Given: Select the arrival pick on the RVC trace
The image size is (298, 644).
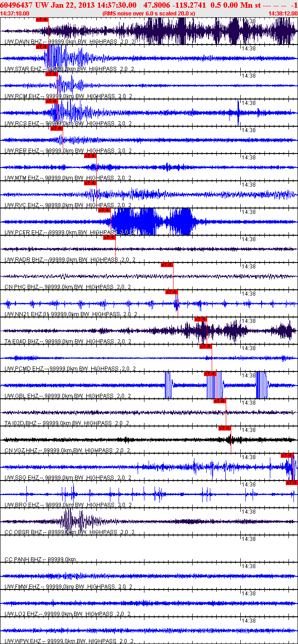Looking at the screenshot, I should (x=90, y=183).
